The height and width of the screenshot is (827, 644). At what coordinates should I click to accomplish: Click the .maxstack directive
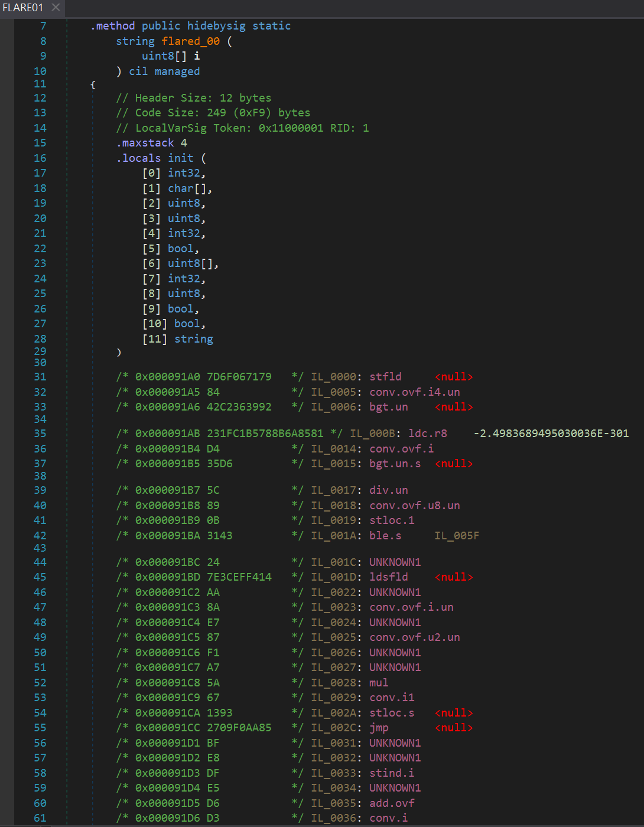click(145, 143)
